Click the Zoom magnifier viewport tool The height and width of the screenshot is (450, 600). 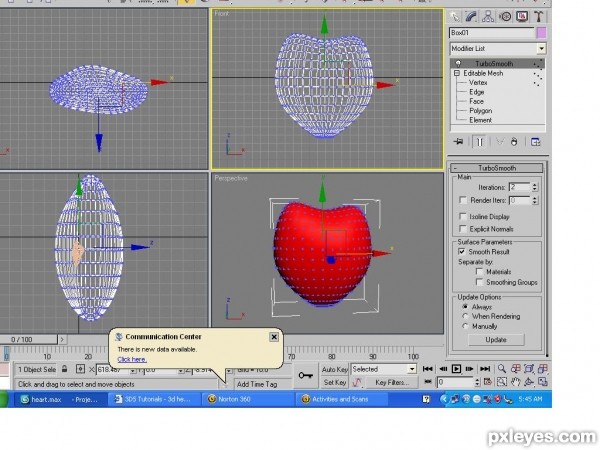click(502, 369)
